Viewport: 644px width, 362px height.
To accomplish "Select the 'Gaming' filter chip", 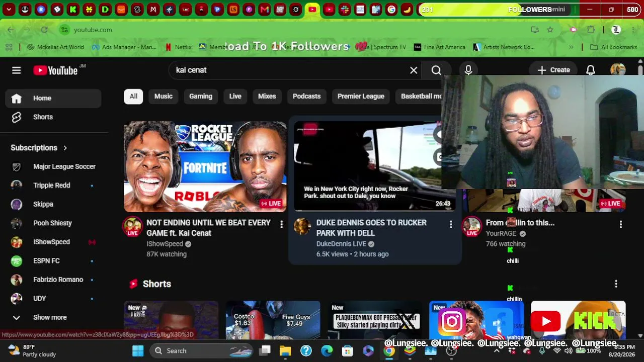I will tap(201, 96).
